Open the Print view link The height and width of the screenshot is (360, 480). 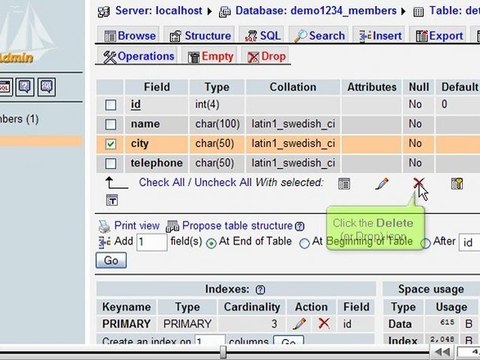137,226
